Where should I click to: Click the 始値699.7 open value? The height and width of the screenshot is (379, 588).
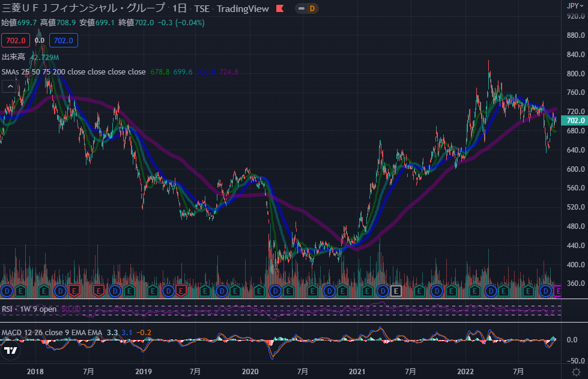(19, 22)
